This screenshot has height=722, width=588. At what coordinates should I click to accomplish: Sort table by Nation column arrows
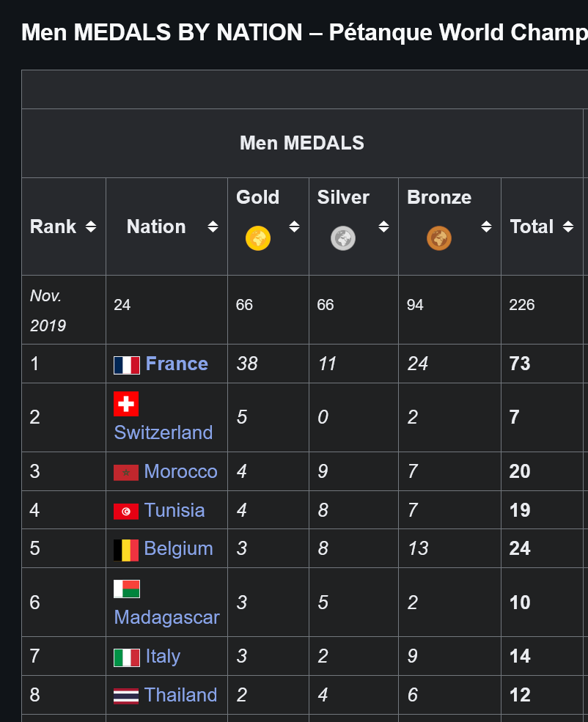click(213, 226)
